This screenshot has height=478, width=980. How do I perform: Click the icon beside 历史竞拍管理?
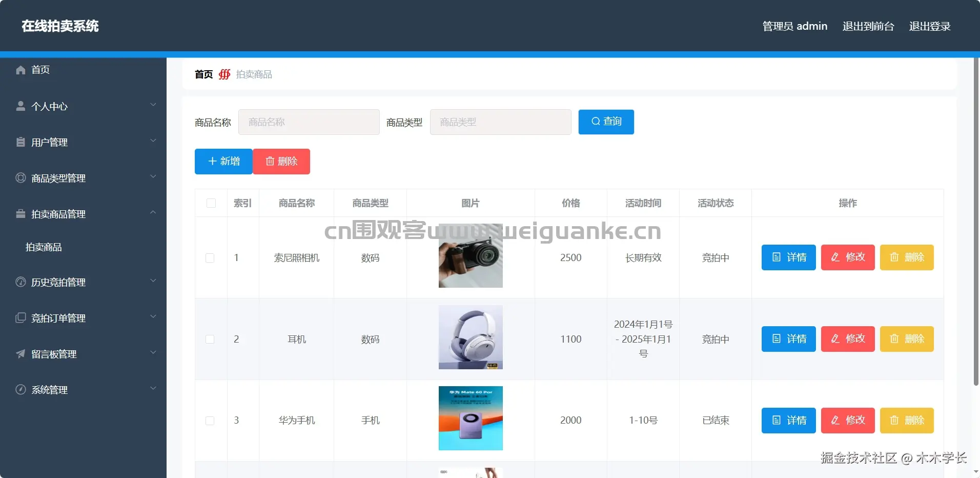(21, 282)
